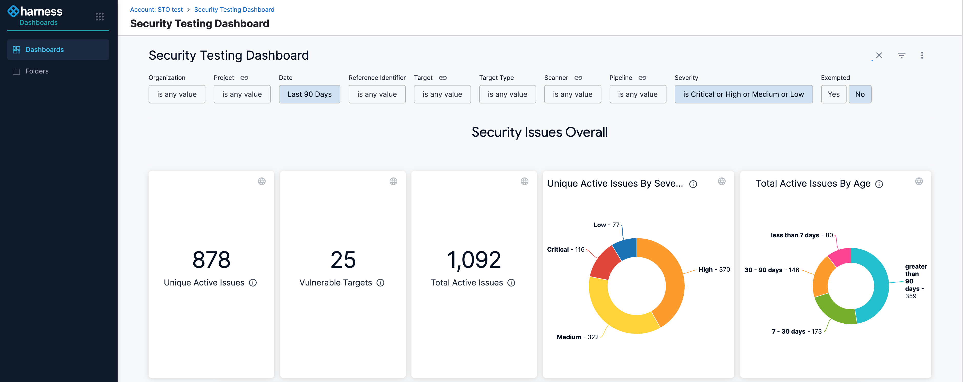The image size is (980, 382).
Task: Click globe icon on Unique Active Issues tile
Action: [x=262, y=181]
